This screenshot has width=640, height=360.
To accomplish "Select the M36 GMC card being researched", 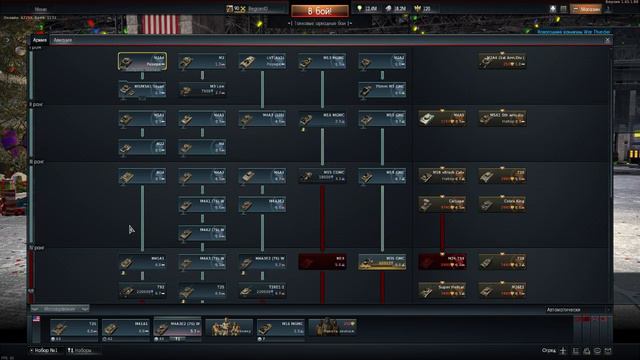I will pos(382,262).
